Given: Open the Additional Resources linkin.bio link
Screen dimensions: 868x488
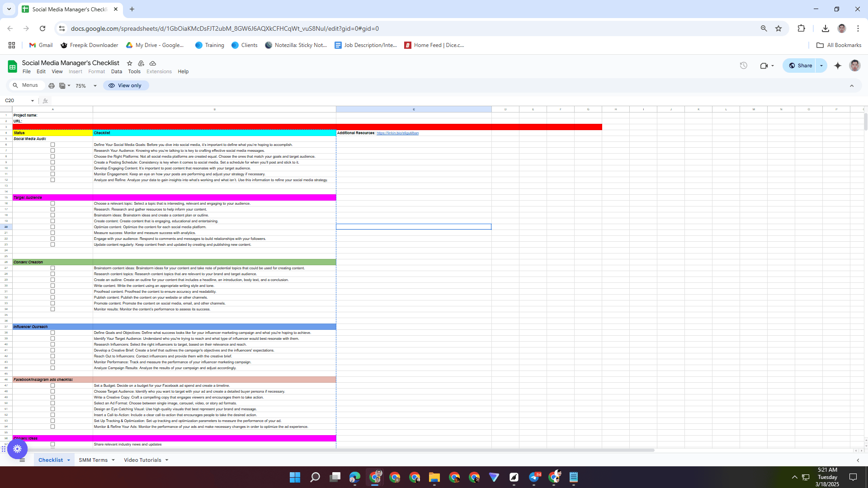Looking at the screenshot, I should [x=397, y=133].
